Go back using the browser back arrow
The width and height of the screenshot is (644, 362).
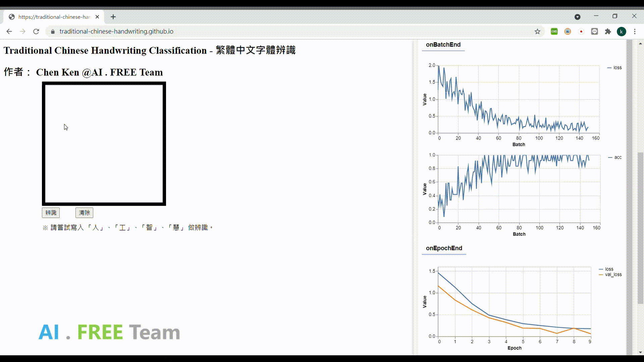[9, 32]
